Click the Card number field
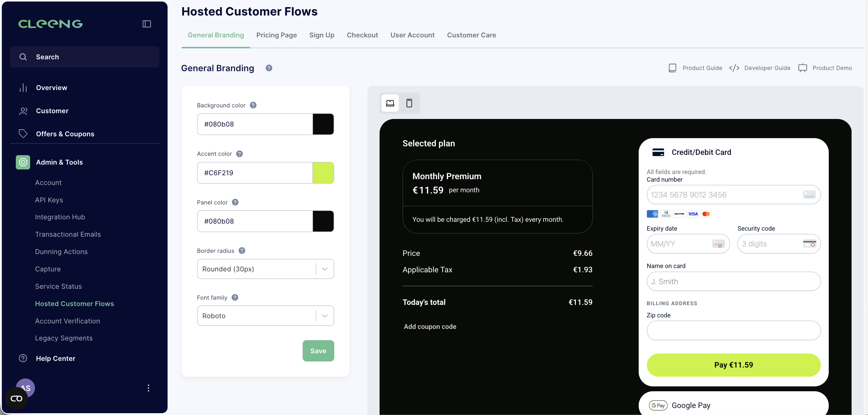Screen dimensions: 868x415 [x=733, y=194]
